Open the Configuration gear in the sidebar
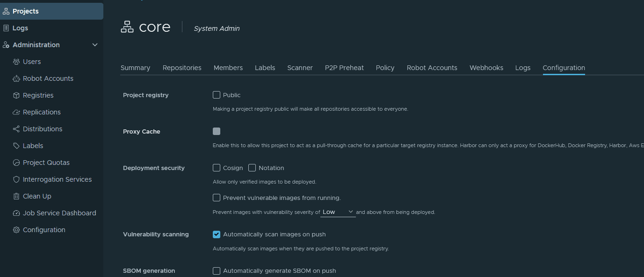The width and height of the screenshot is (644, 277). pyautogui.click(x=16, y=229)
